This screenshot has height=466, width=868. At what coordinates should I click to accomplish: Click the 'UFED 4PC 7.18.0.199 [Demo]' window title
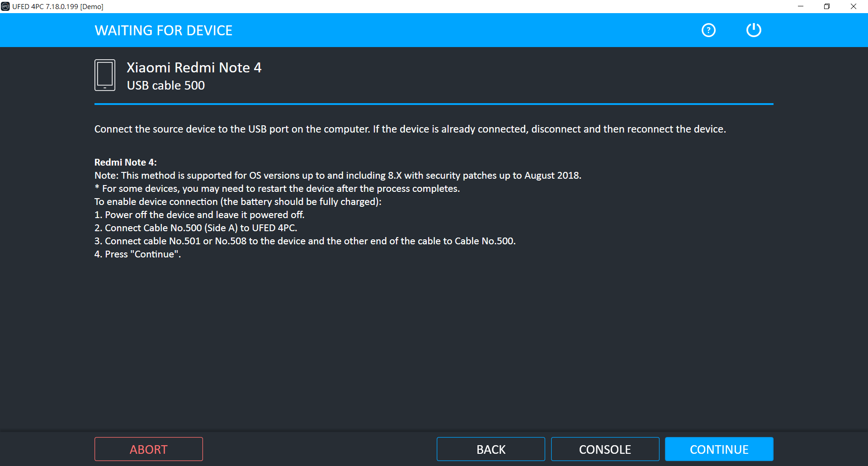tap(58, 7)
